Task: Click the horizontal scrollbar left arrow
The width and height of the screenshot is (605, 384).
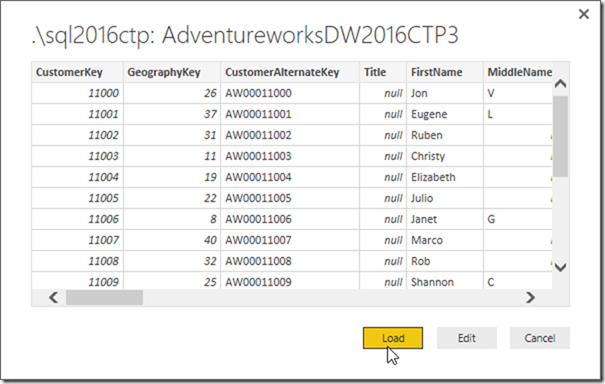Action: (x=54, y=298)
